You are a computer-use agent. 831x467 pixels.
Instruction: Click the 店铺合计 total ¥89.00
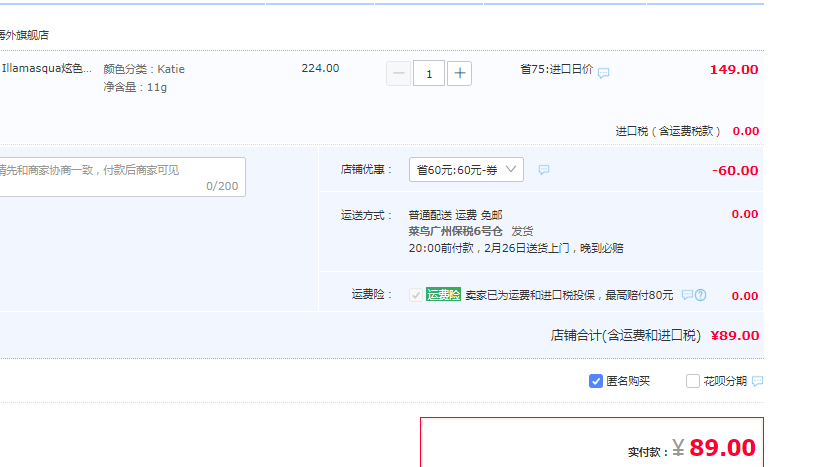click(735, 336)
